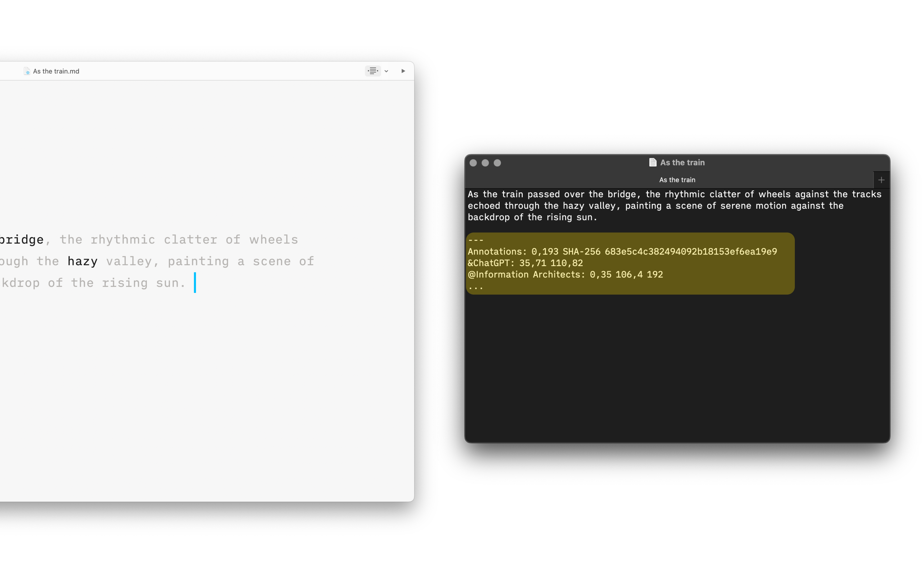Viewport: 924px width, 581px height.
Task: Click the &ChatGPT: 35,71 110,82 line
Action: pos(525,263)
